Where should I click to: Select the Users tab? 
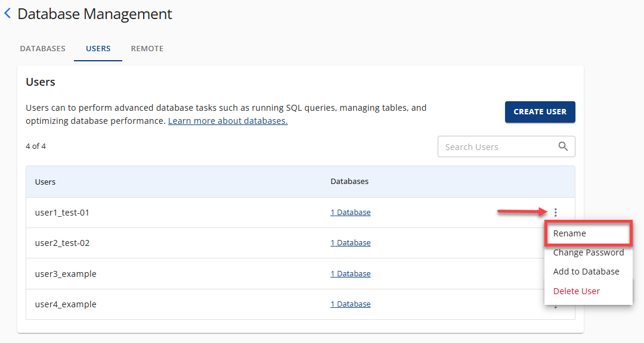pyautogui.click(x=98, y=48)
